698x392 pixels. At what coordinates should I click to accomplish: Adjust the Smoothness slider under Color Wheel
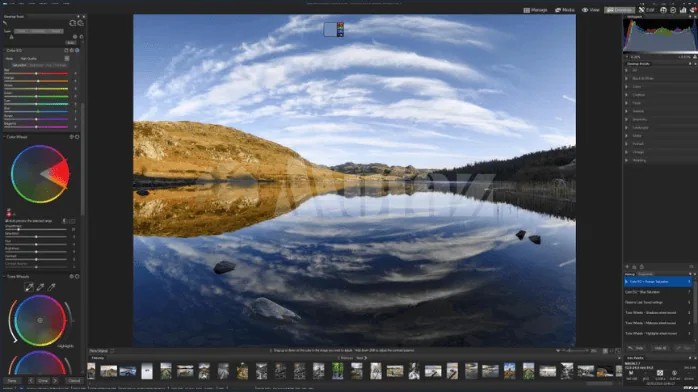tap(36, 229)
